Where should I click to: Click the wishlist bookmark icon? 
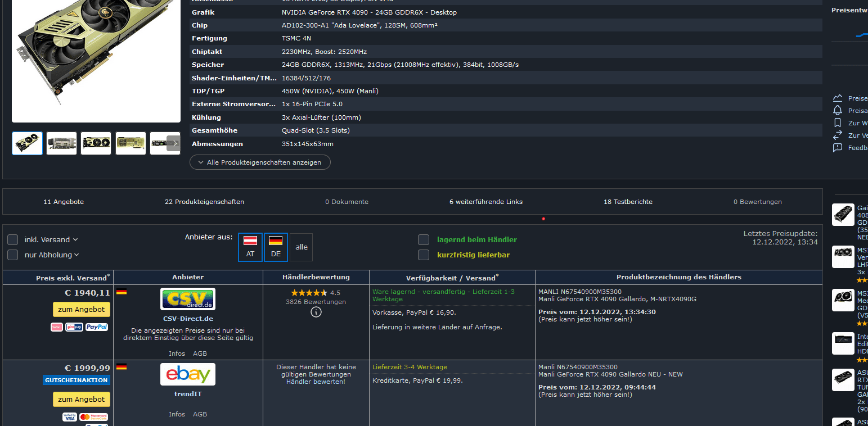pyautogui.click(x=838, y=123)
